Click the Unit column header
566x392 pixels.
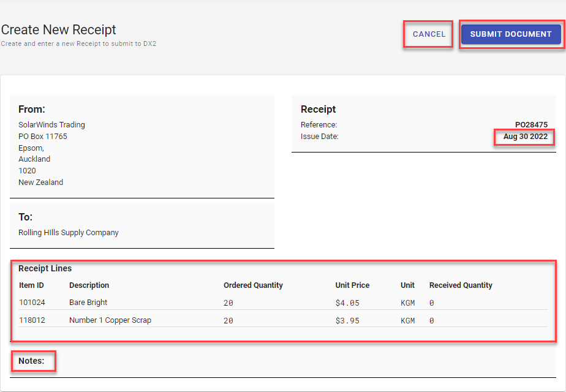407,285
